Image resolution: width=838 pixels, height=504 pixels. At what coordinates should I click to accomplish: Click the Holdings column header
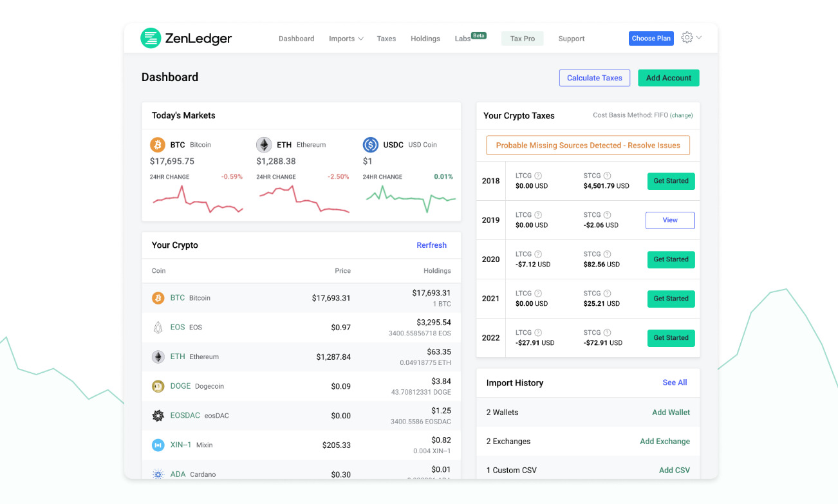point(437,271)
